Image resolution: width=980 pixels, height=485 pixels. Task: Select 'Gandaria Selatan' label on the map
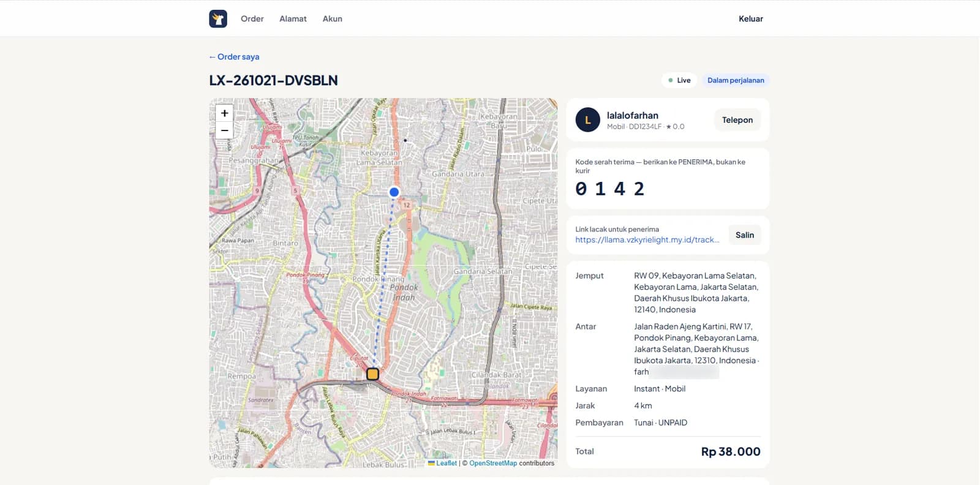pos(483,271)
